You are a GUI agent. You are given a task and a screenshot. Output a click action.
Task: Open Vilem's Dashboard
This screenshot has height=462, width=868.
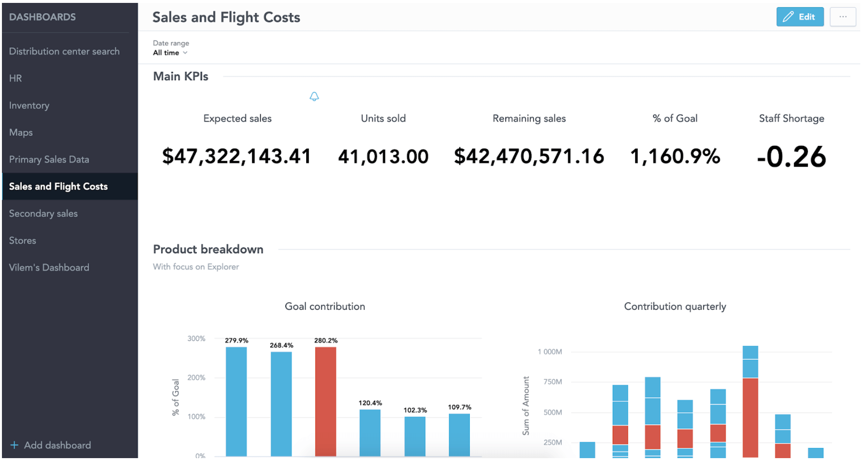49,267
